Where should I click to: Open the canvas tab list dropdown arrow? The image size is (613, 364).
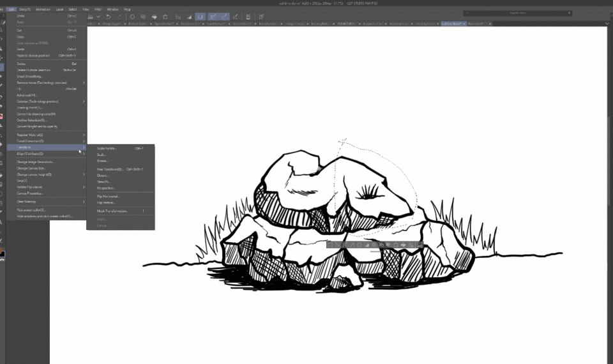[x=607, y=24]
